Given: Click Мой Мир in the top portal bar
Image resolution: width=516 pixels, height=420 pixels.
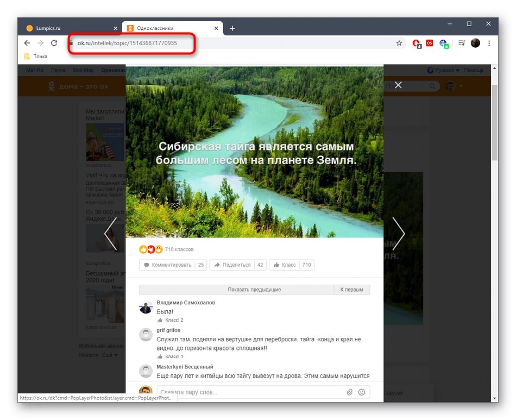Looking at the screenshot, I should click(x=83, y=70).
